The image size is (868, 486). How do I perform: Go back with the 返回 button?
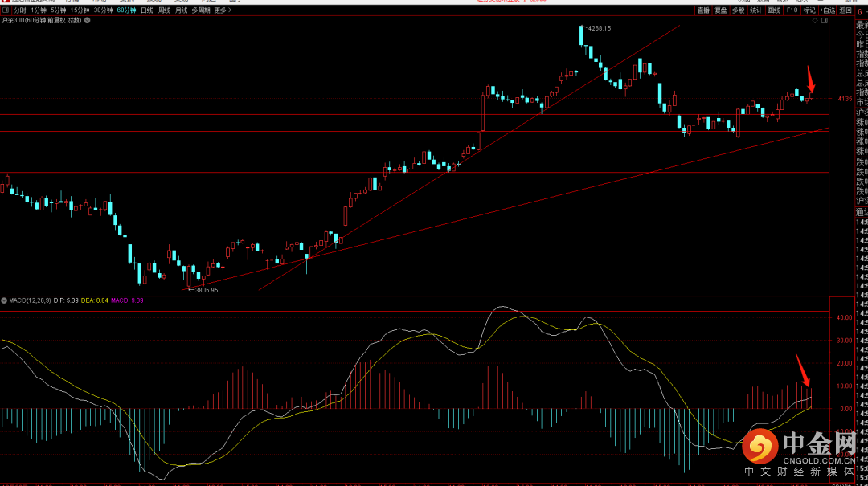[x=845, y=10]
